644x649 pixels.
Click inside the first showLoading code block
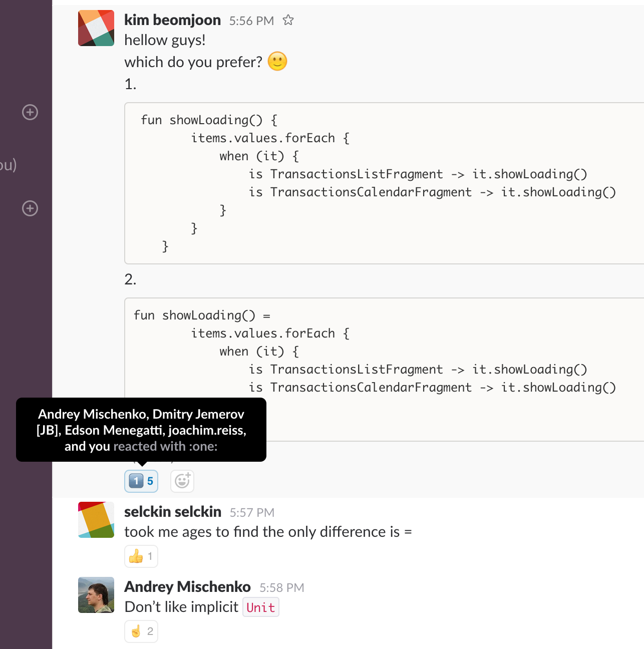point(351,183)
